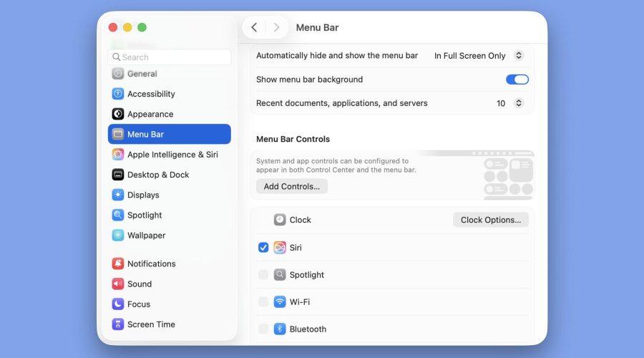Viewport: 644px width, 358px height.
Task: Click the Menu Bar window title
Action: click(317, 27)
